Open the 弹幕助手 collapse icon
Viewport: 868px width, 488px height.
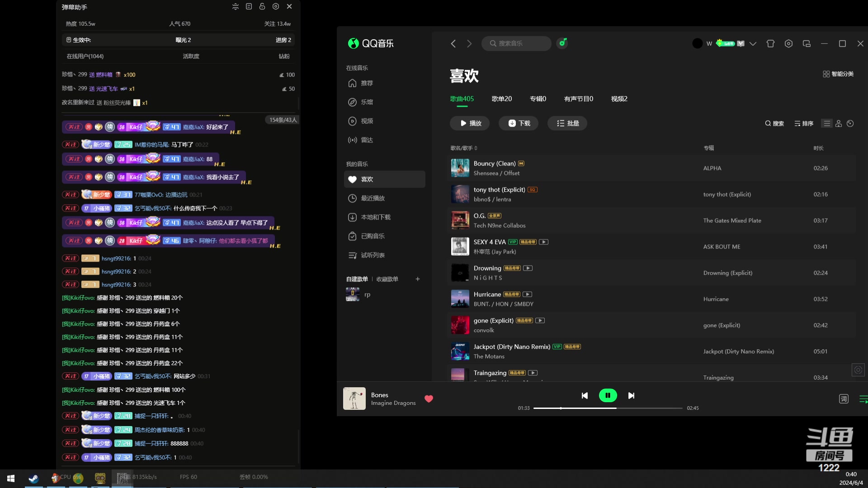coord(235,7)
